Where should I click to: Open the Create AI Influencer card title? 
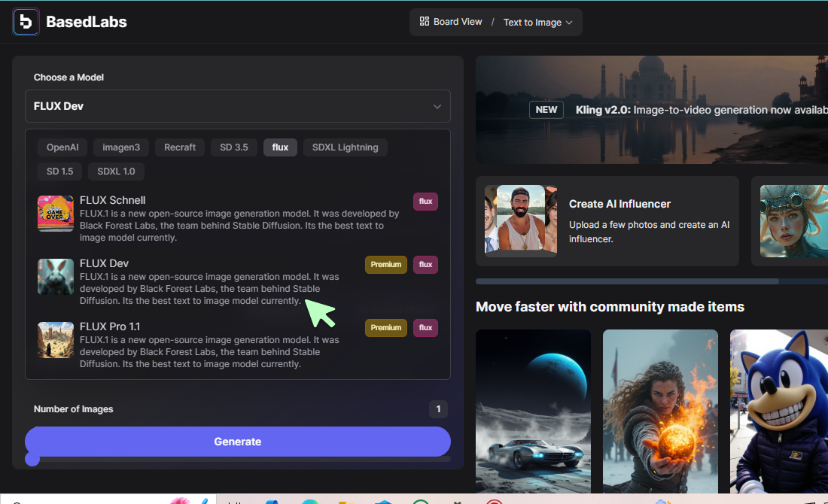(620, 204)
